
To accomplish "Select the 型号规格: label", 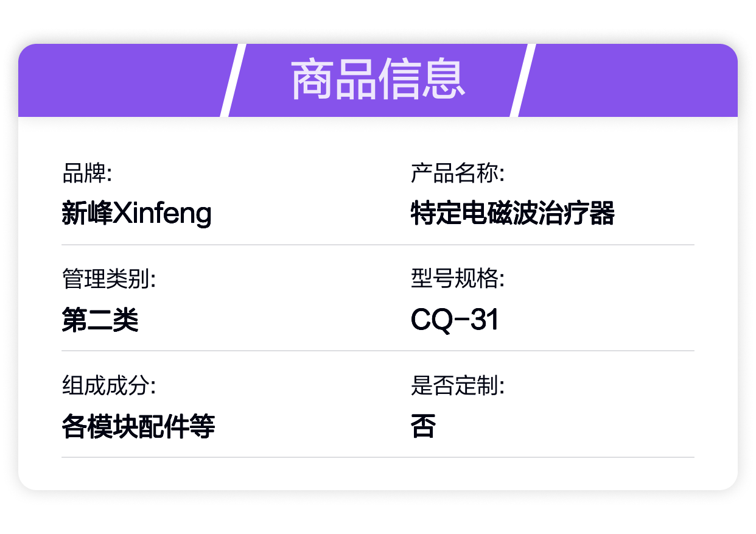I will pos(458,280).
